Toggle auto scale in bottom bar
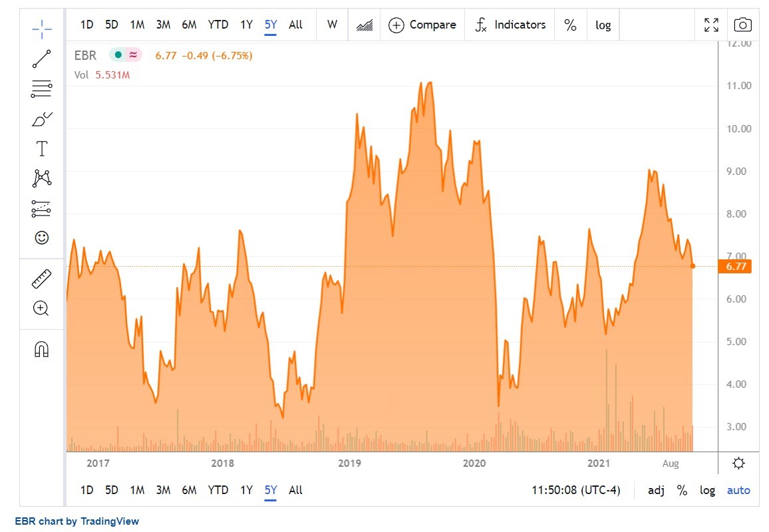 [738, 490]
